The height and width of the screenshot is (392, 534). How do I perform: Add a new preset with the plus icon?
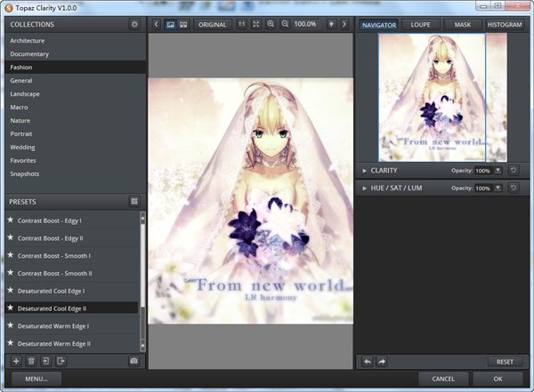(15, 361)
